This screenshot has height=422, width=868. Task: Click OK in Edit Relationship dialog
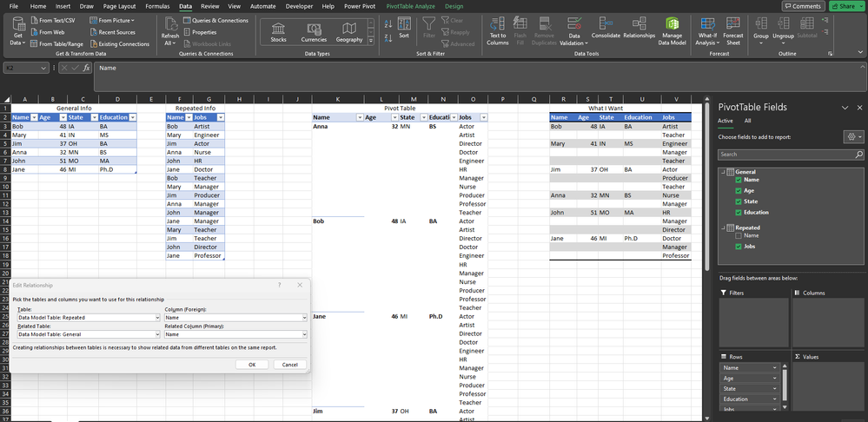point(251,365)
